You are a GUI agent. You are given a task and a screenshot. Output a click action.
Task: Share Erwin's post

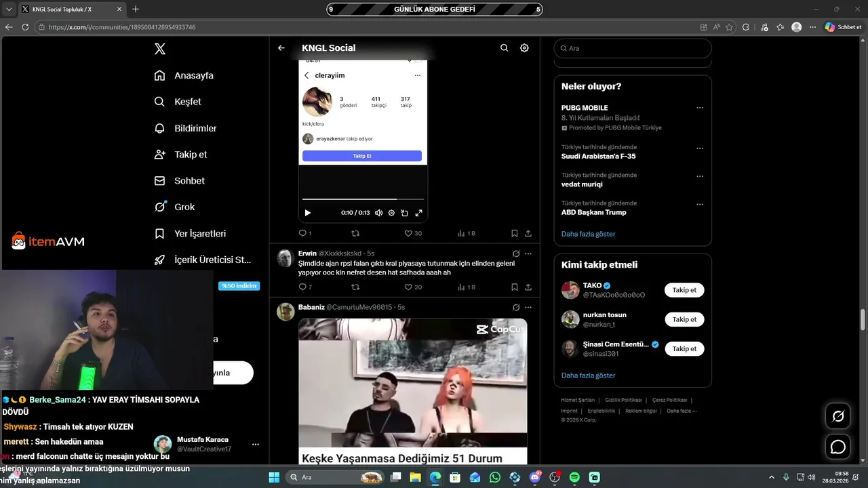528,287
